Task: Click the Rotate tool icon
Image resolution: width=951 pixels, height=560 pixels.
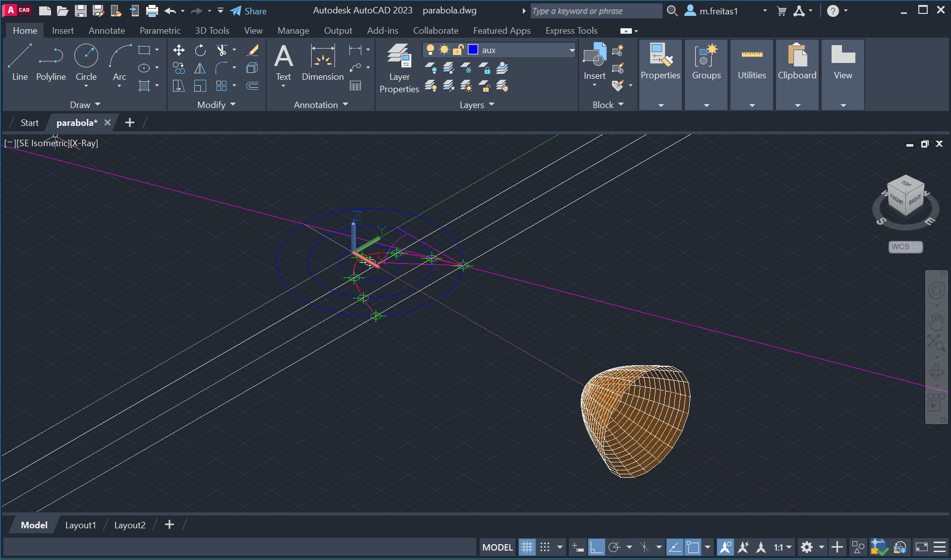Action: pyautogui.click(x=200, y=50)
